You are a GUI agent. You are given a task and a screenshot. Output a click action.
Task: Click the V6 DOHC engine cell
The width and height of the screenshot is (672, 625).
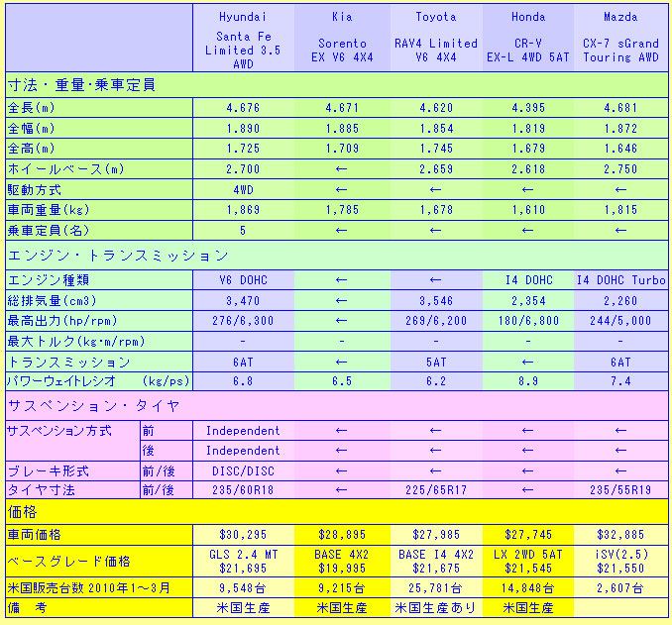pos(243,280)
